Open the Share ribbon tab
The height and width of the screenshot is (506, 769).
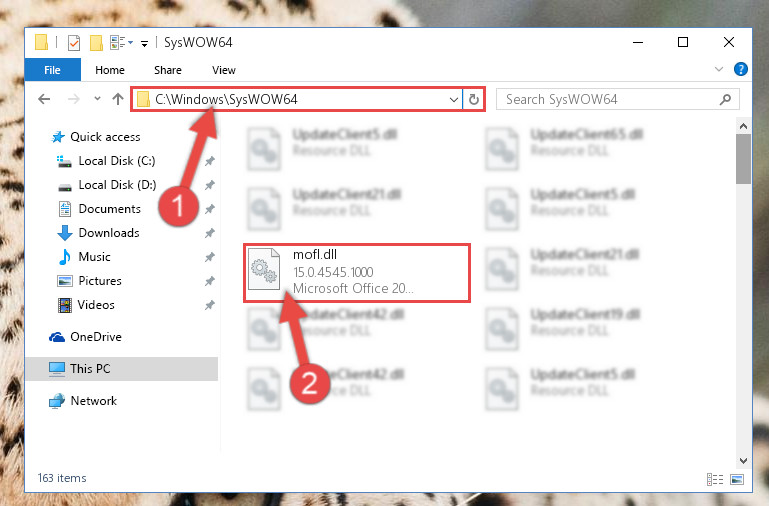168,70
